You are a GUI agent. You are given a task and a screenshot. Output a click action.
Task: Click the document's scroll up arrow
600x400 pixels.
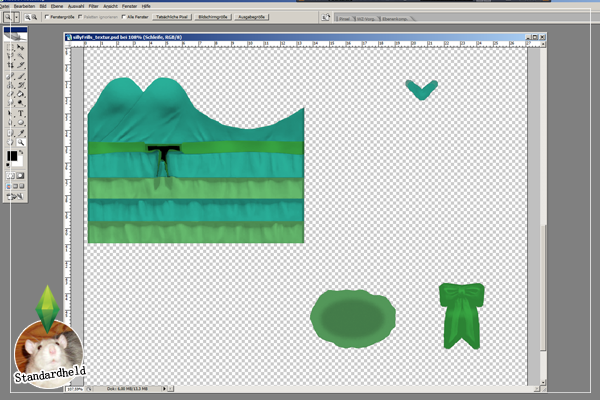pos(543,44)
